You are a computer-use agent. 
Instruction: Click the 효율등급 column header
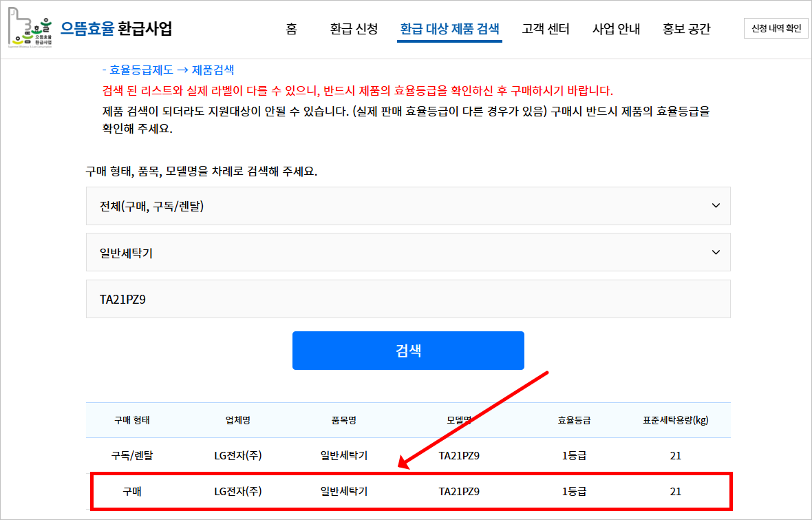pyautogui.click(x=575, y=420)
